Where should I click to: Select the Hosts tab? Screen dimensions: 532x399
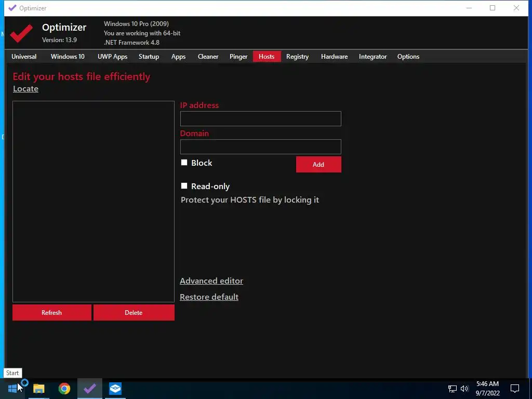[267, 57]
